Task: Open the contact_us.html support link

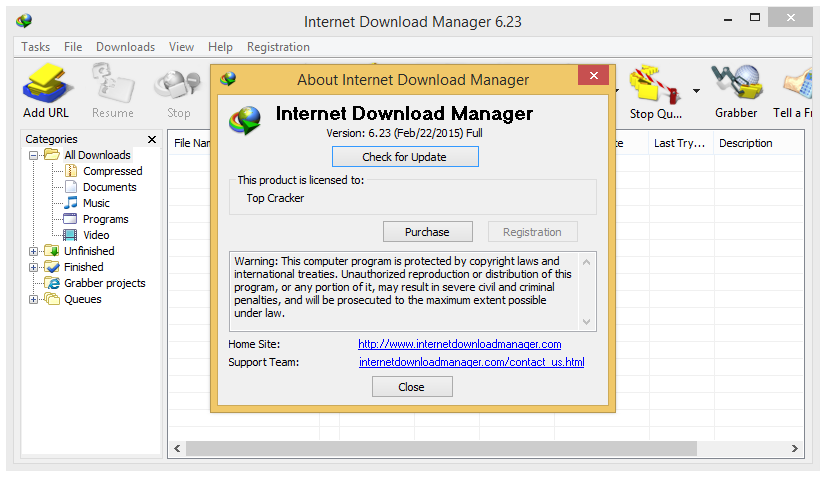Action: pos(472,362)
